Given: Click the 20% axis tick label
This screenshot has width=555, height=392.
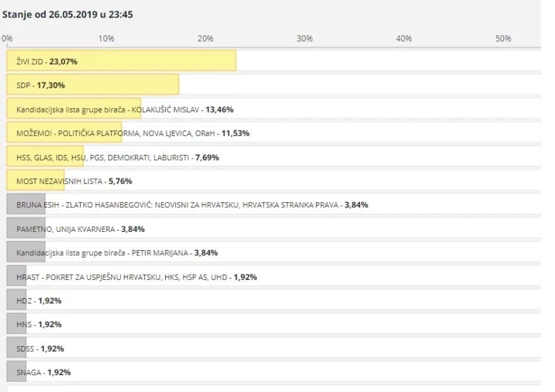Looking at the screenshot, I should pyautogui.click(x=206, y=39).
